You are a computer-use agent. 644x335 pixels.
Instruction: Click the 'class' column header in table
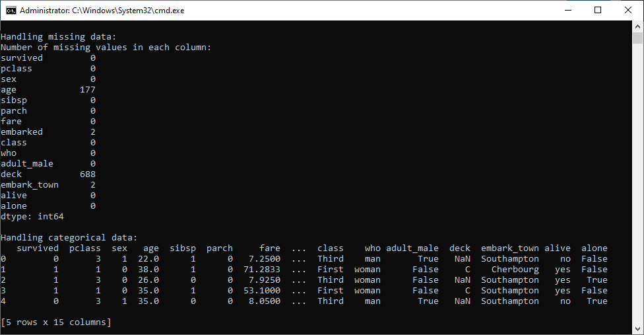[330, 248]
